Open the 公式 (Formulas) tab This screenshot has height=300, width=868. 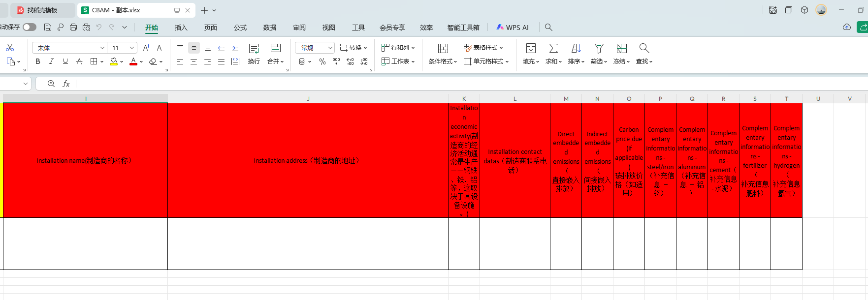tap(240, 28)
